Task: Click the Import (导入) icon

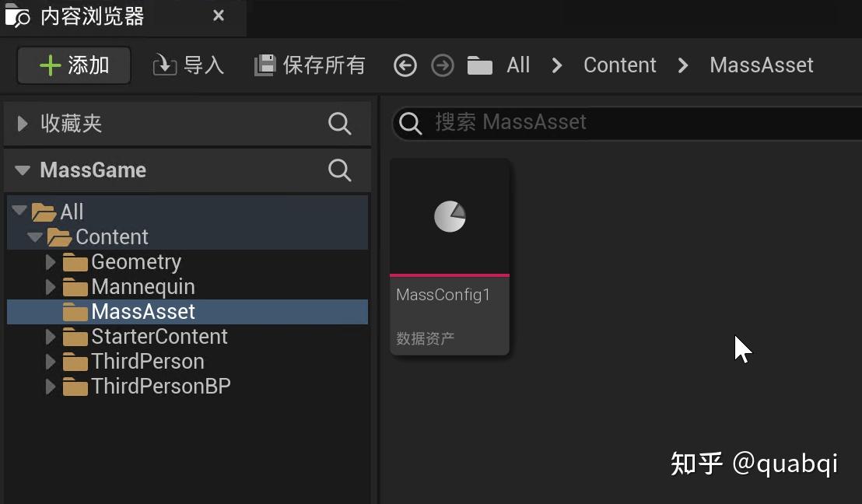Action: [166, 65]
